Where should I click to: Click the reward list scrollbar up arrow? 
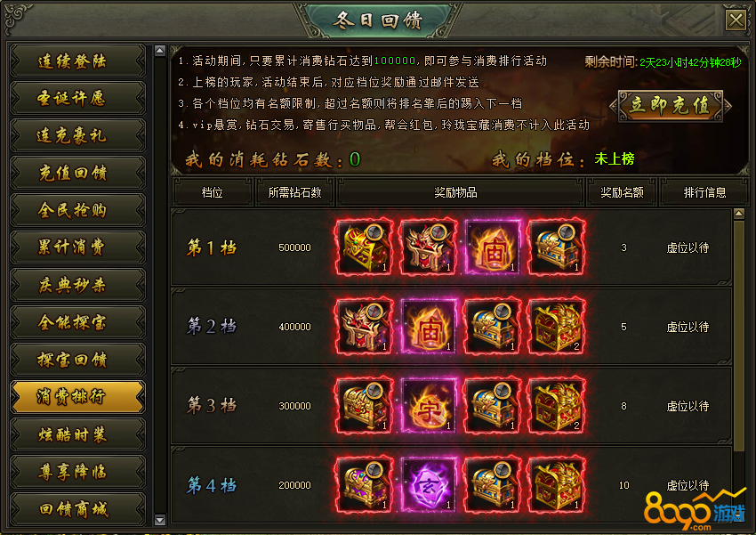(738, 214)
